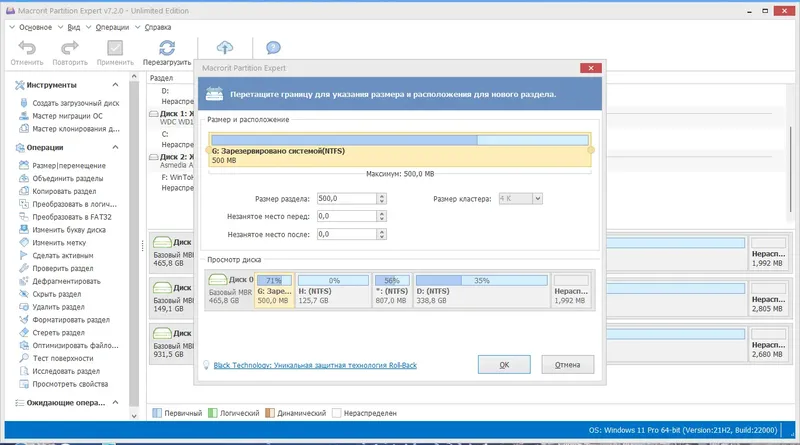Click the Первичный legend color swatch
Screen dimensions: 800x445
[x=157, y=413]
